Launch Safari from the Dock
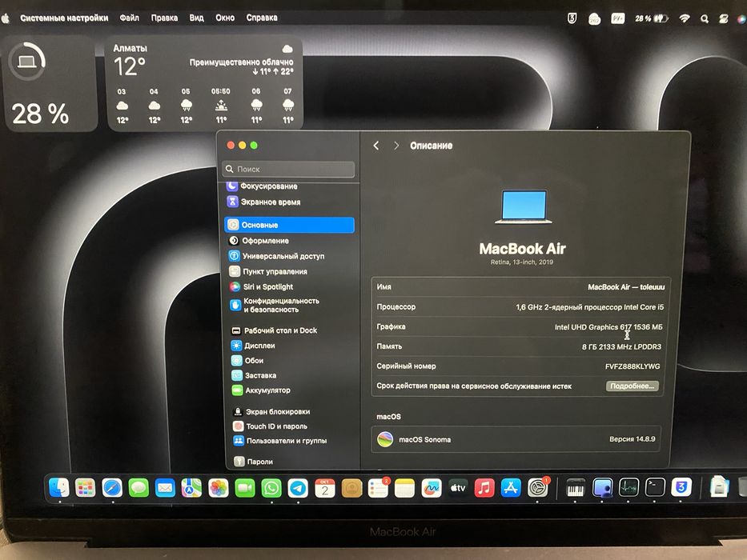This screenshot has height=560, width=747. tap(112, 488)
